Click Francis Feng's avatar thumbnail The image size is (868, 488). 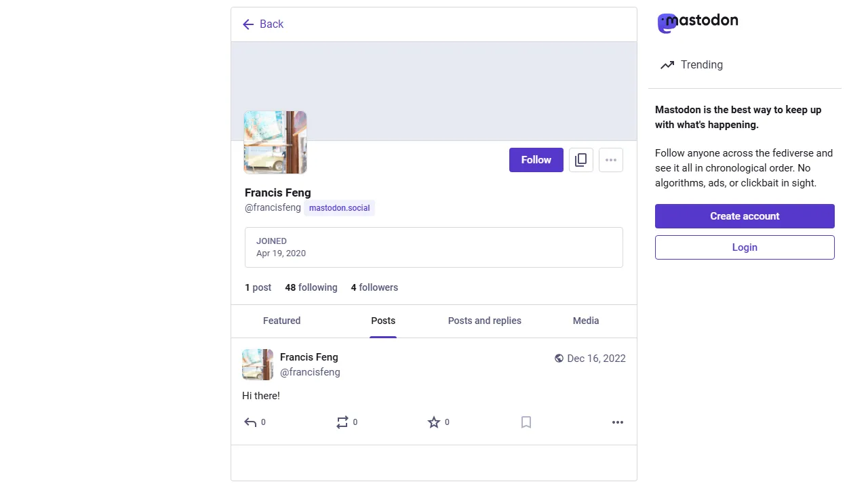(x=257, y=364)
